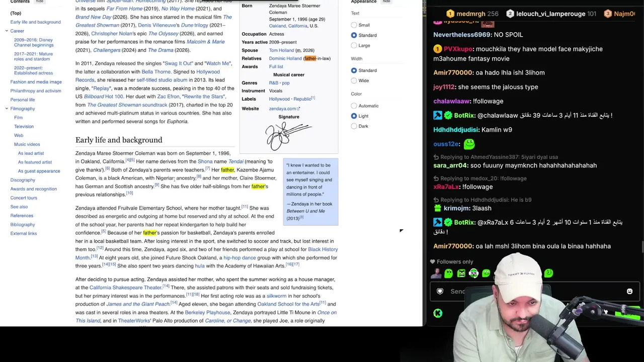This screenshot has height=362, width=644.
Task: Click the Followers only chat mode label
Action: click(x=455, y=261)
